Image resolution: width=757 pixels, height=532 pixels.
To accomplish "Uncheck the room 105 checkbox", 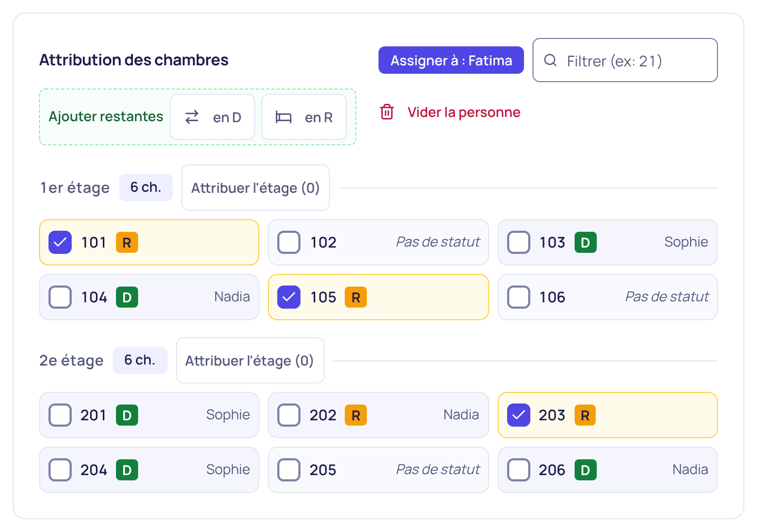I will point(289,297).
